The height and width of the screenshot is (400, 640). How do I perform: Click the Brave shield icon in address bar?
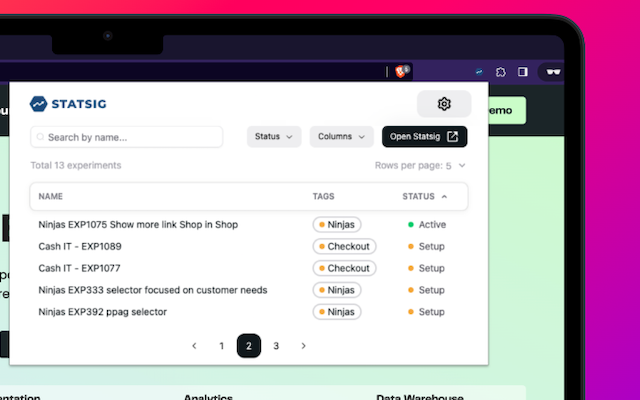(400, 72)
